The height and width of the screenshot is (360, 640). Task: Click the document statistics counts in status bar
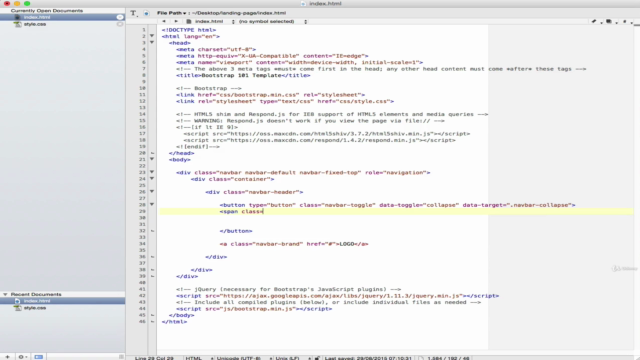tap(448, 358)
